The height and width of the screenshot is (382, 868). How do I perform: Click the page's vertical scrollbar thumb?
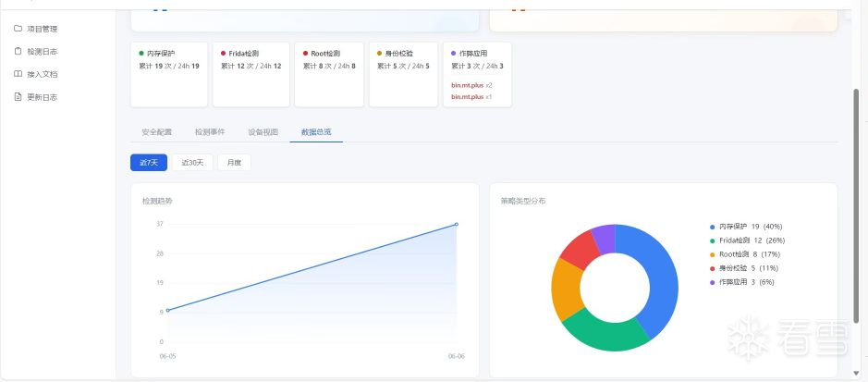[x=857, y=204]
